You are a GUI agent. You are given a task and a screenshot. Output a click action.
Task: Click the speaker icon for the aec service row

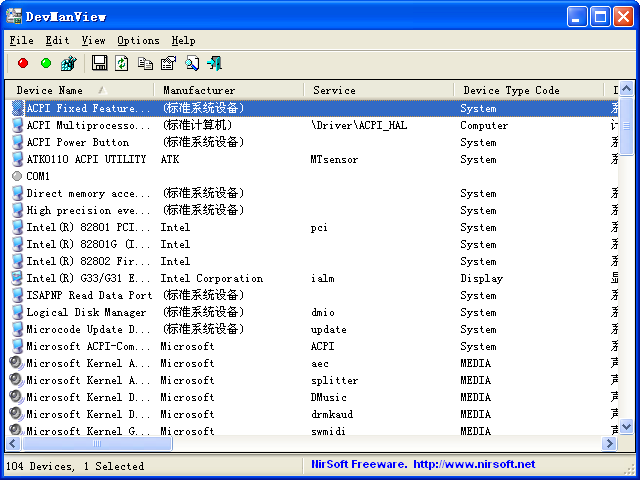(x=16, y=363)
